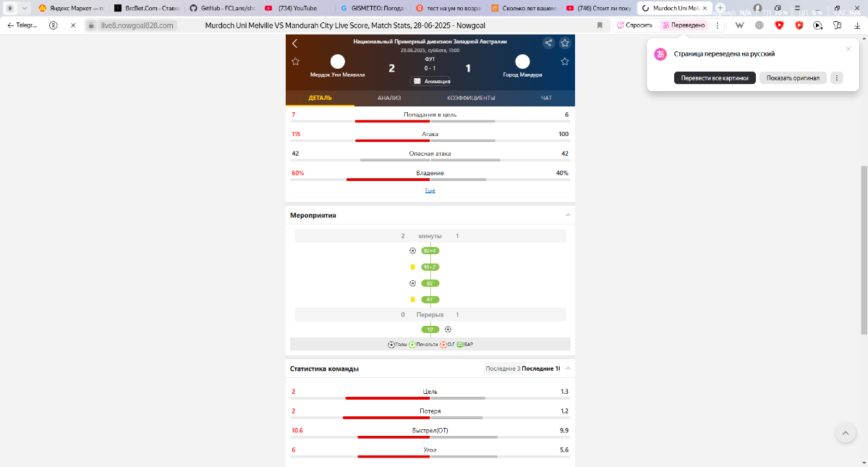
Task: Click the Владение possession bar
Action: click(x=430, y=180)
